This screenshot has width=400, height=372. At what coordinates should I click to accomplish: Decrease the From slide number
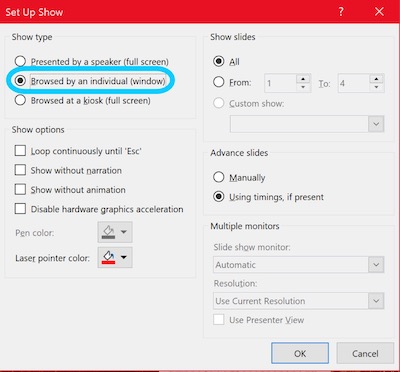click(x=303, y=87)
